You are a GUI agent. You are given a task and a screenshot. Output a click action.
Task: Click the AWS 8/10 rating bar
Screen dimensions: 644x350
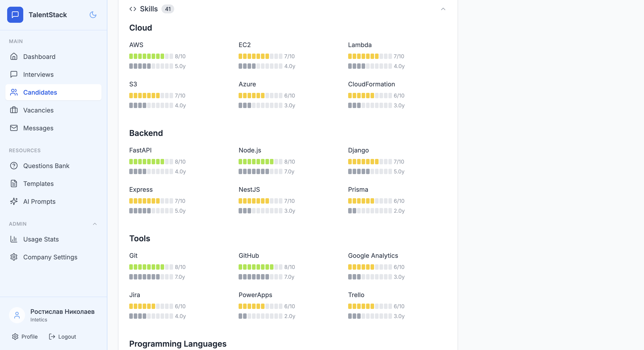(x=151, y=56)
